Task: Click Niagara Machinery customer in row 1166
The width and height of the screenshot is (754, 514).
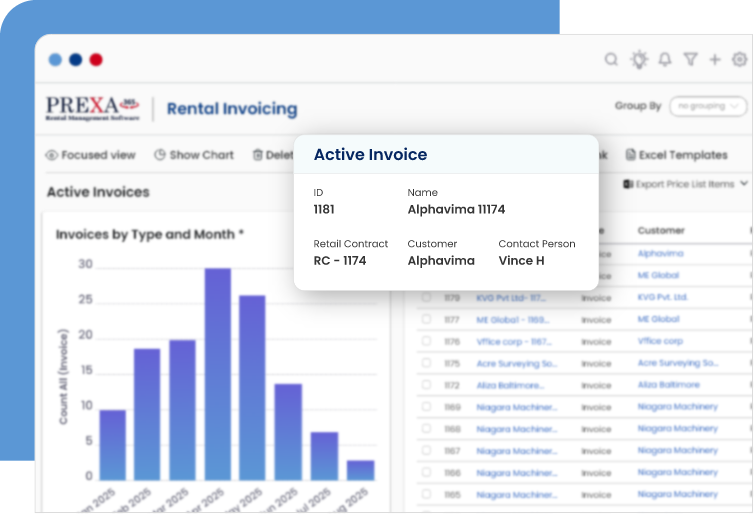Action: pyautogui.click(x=678, y=472)
